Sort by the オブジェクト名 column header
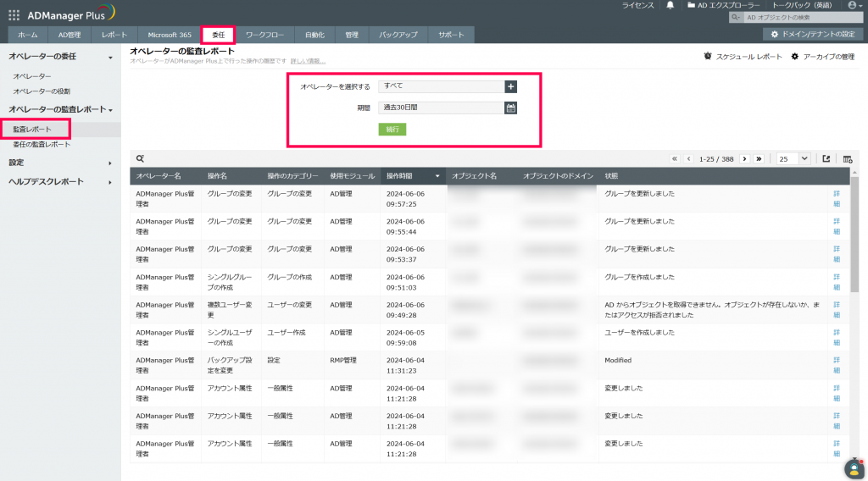Viewport: 868px width, 481px height. (x=474, y=176)
